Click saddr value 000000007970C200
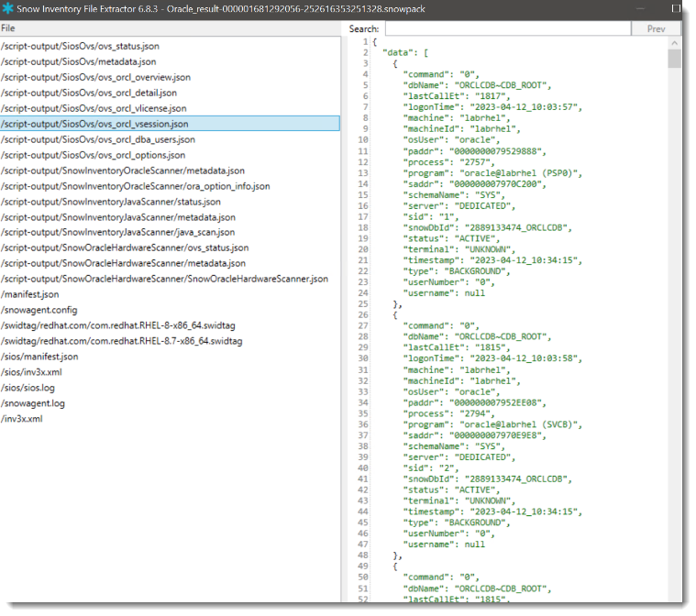696x616 pixels. coord(497,183)
